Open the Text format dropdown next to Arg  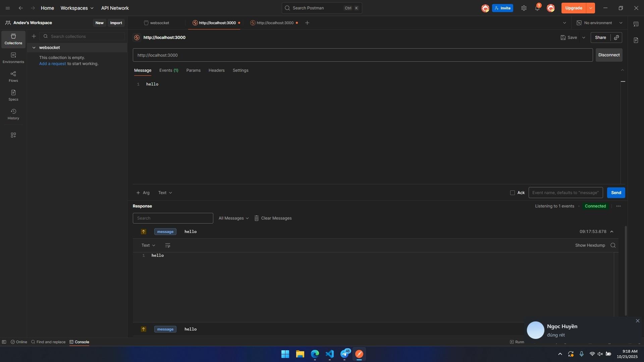[x=165, y=193]
